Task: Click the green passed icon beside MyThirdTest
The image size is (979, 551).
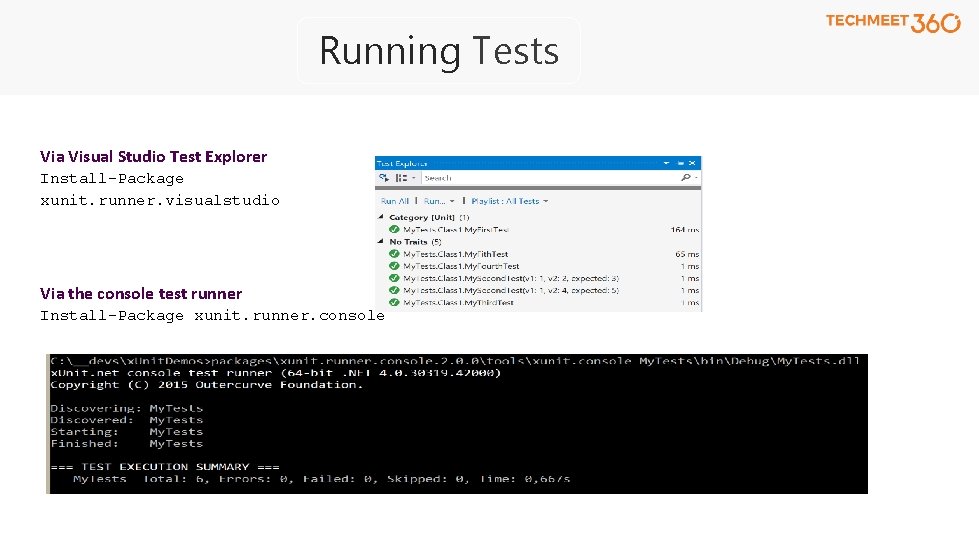Action: tap(394, 303)
